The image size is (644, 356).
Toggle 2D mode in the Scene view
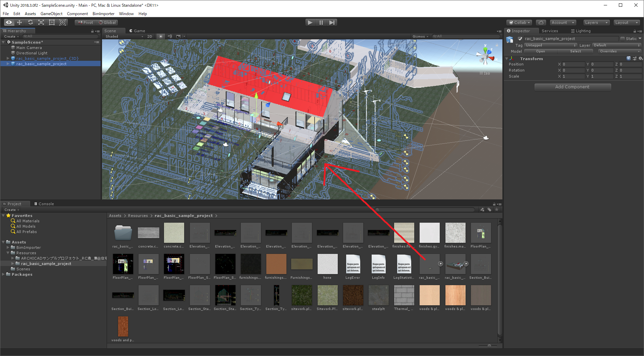tap(150, 36)
